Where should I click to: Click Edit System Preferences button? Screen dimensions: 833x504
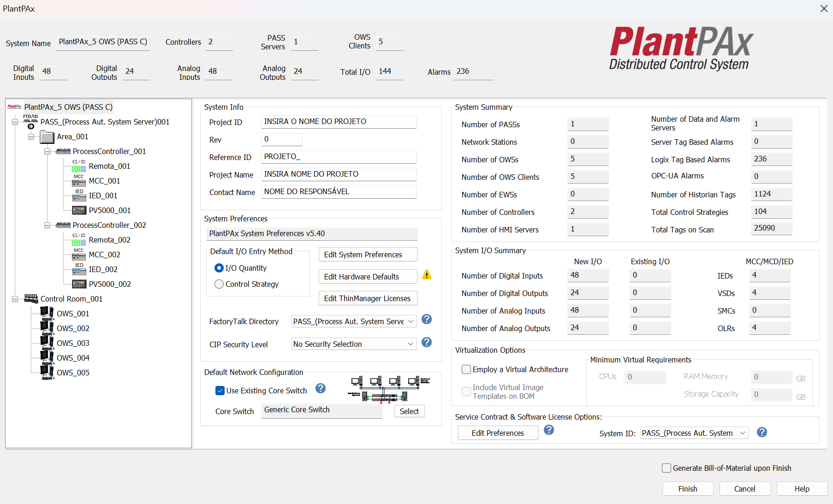pyautogui.click(x=368, y=255)
